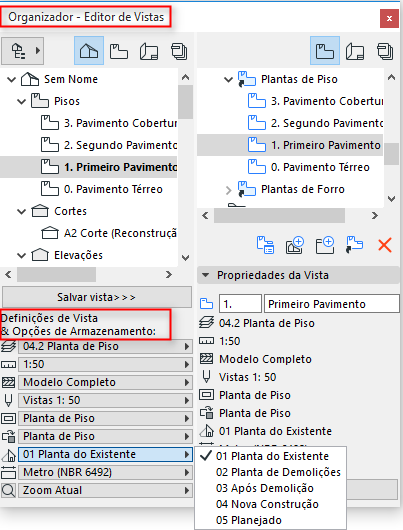
Task: Click the View Settings icon below view tree
Action: click(x=265, y=245)
